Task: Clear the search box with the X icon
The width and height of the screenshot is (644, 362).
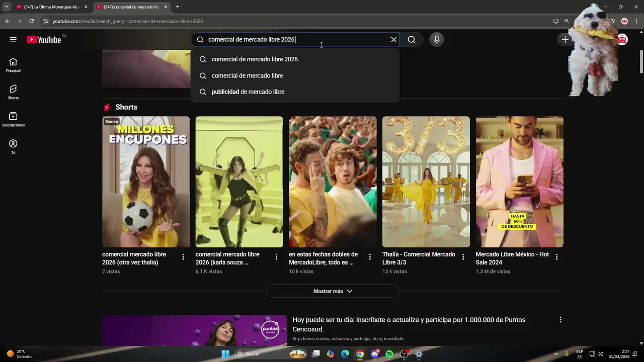Action: [394, 40]
